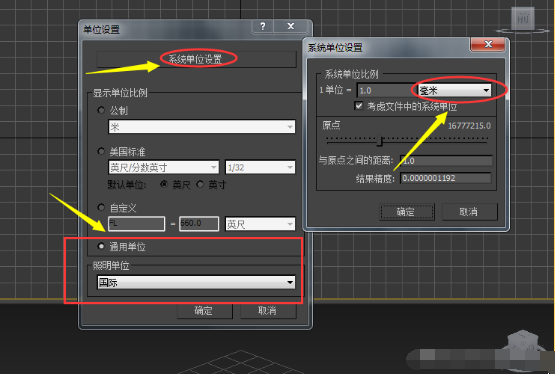Cancel the 单位设置 dialog
This screenshot has width=555, height=374.
tap(268, 311)
